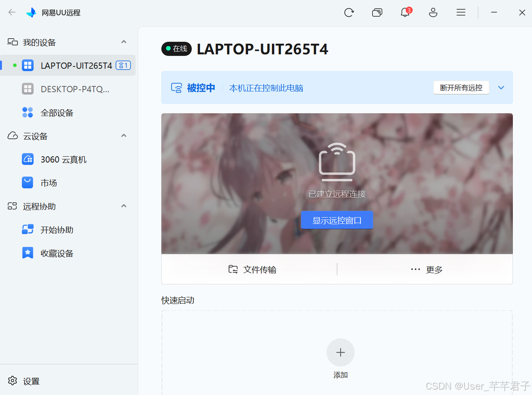Click 被控中 status text
532x395 pixels.
(x=201, y=88)
